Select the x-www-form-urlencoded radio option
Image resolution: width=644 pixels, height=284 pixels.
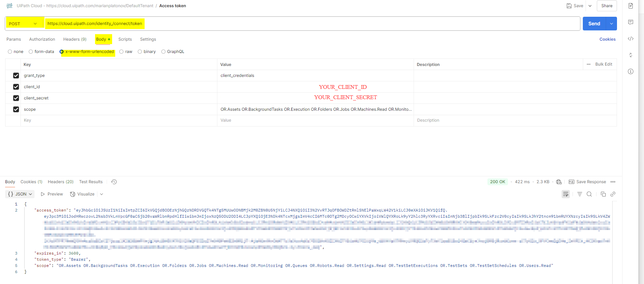point(62,52)
